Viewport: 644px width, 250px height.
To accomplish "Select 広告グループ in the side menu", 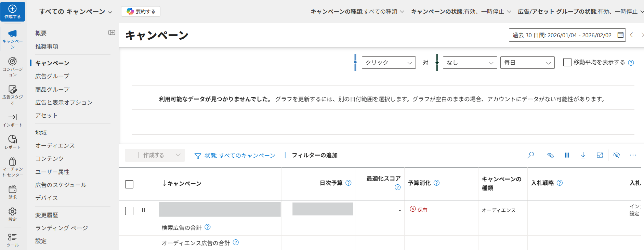I will (x=52, y=76).
